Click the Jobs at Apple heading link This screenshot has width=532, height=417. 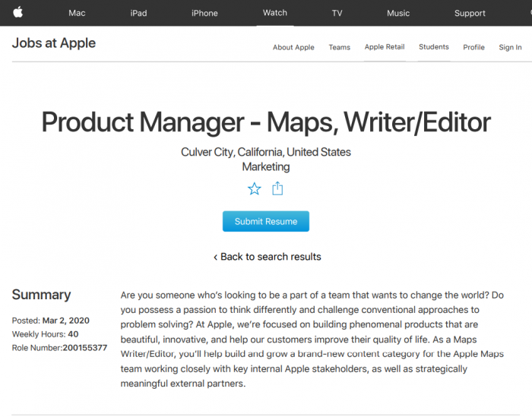(54, 43)
